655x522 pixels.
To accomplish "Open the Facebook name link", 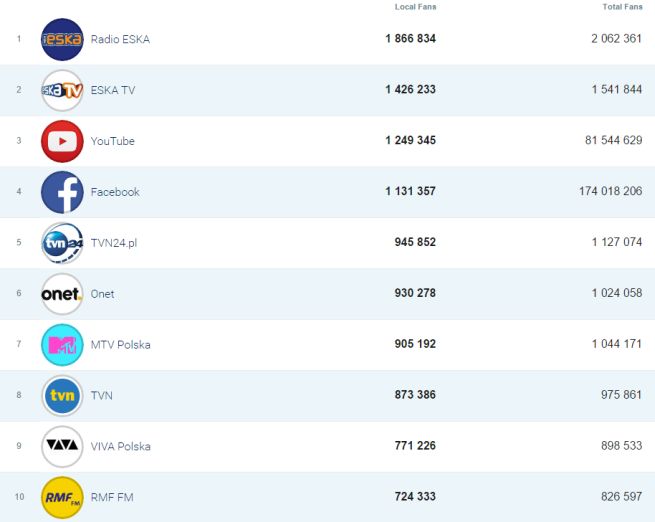I will (x=115, y=192).
